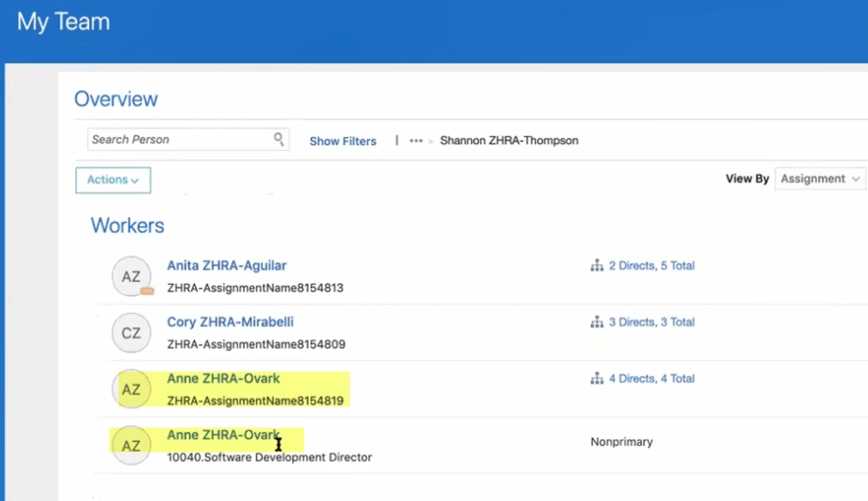Select Anne ZHRA-Ovark's nonprimary Software Development Director entry
Viewport: 868px width, 501px height.
point(223,436)
